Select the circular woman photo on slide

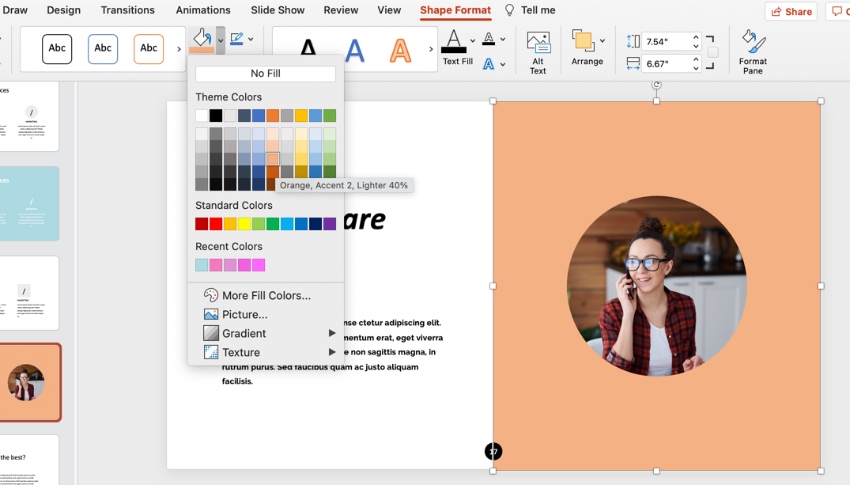[x=657, y=286]
